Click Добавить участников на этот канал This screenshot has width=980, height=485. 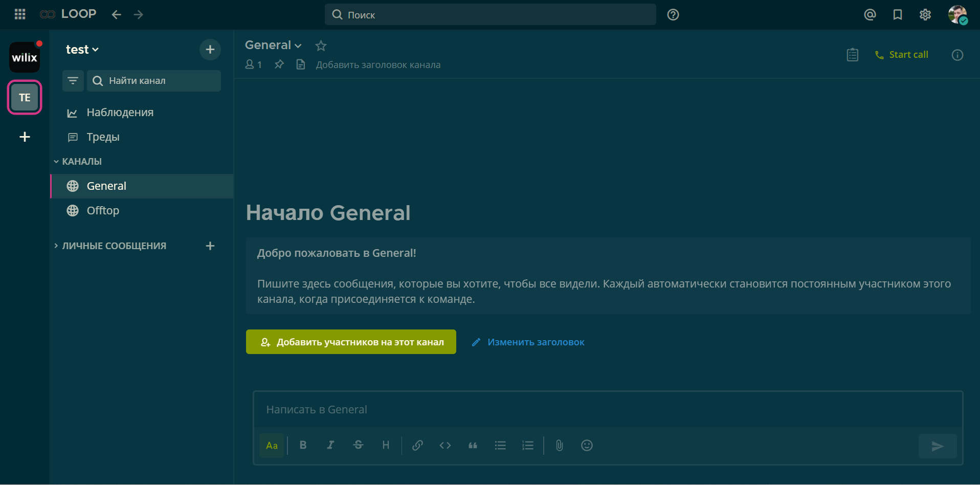click(351, 342)
